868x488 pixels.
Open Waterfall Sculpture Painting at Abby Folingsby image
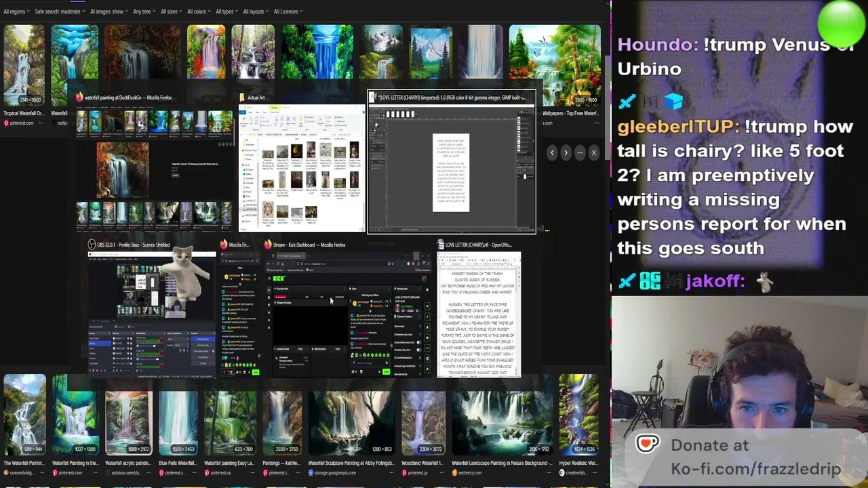[351, 415]
